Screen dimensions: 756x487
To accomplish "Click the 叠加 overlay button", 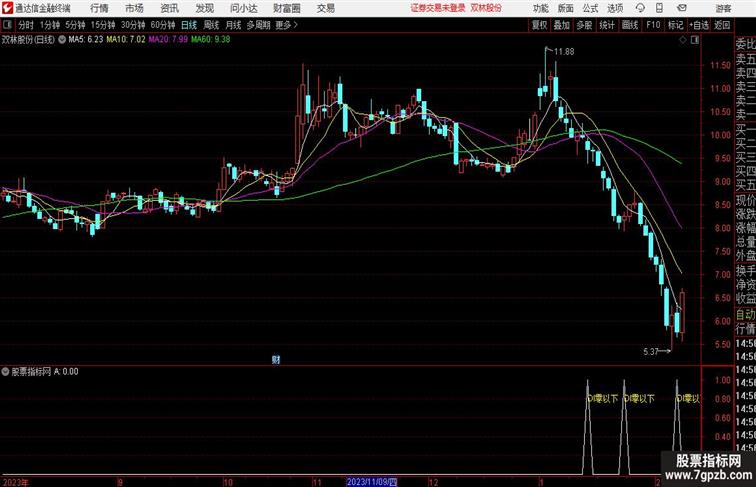I will tap(561, 25).
